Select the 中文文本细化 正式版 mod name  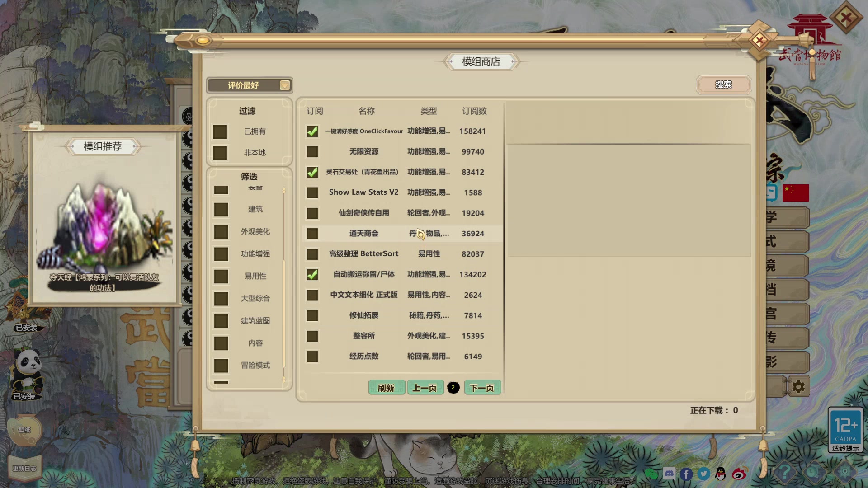pyautogui.click(x=364, y=295)
